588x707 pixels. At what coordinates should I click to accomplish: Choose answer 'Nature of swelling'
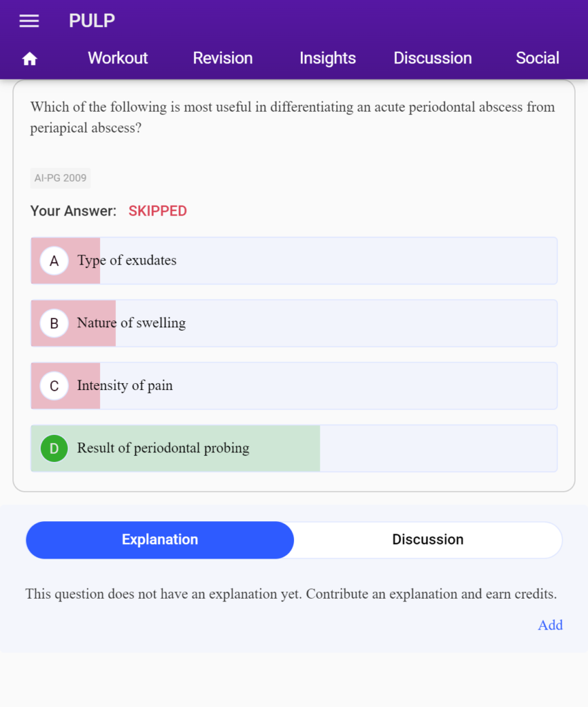coord(294,323)
